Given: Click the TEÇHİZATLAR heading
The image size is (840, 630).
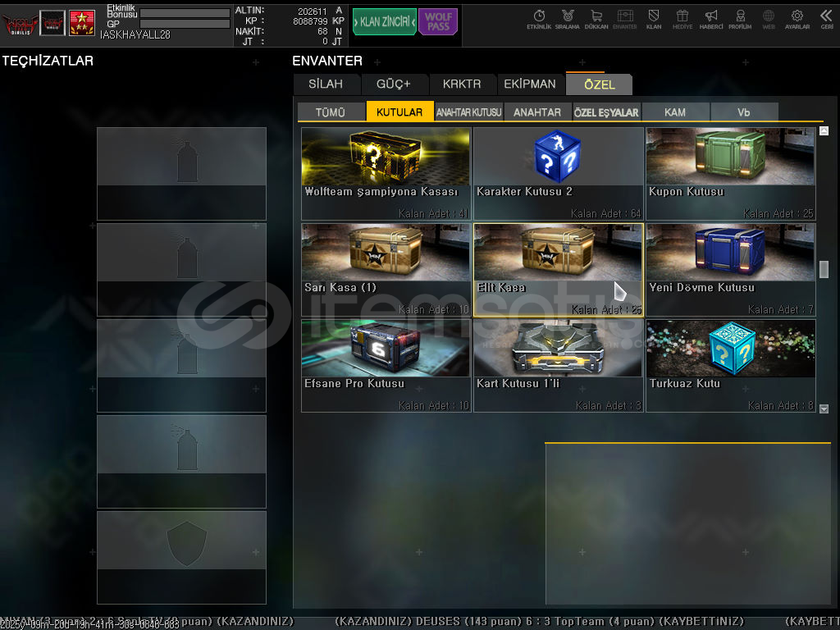Looking at the screenshot, I should pyautogui.click(x=48, y=61).
